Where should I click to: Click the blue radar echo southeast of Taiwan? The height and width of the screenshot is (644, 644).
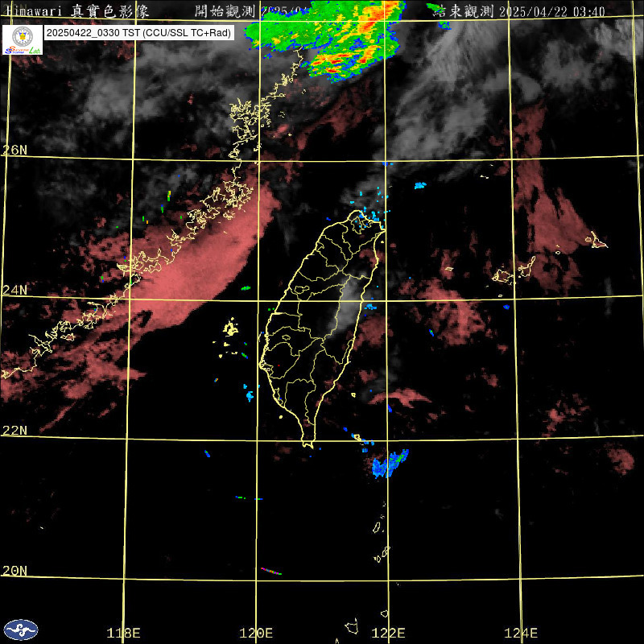point(390,464)
